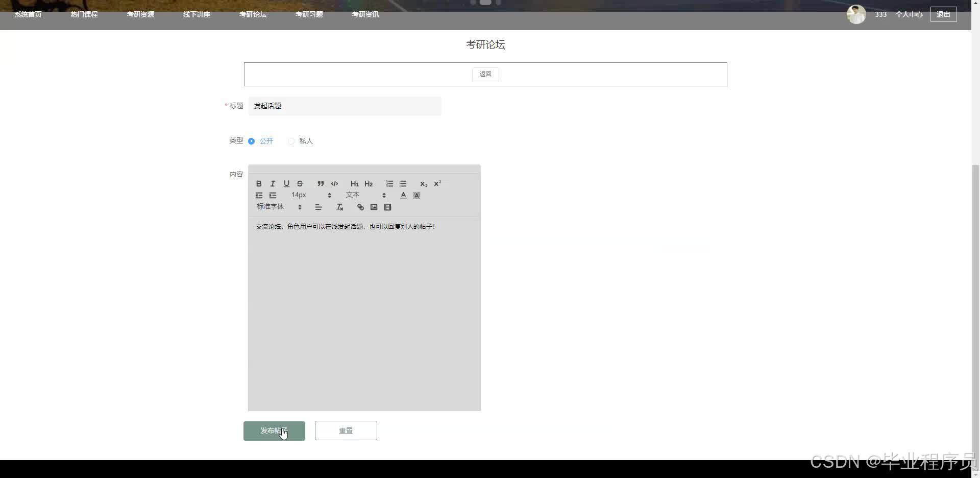Click the 退出 logout button
Image resolution: width=980 pixels, height=478 pixels.
point(943,14)
